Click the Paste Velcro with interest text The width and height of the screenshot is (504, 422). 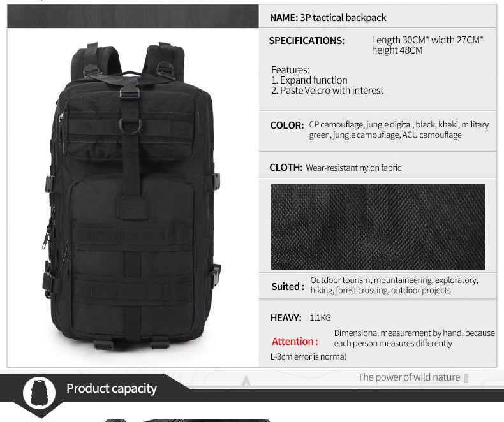pos(327,91)
